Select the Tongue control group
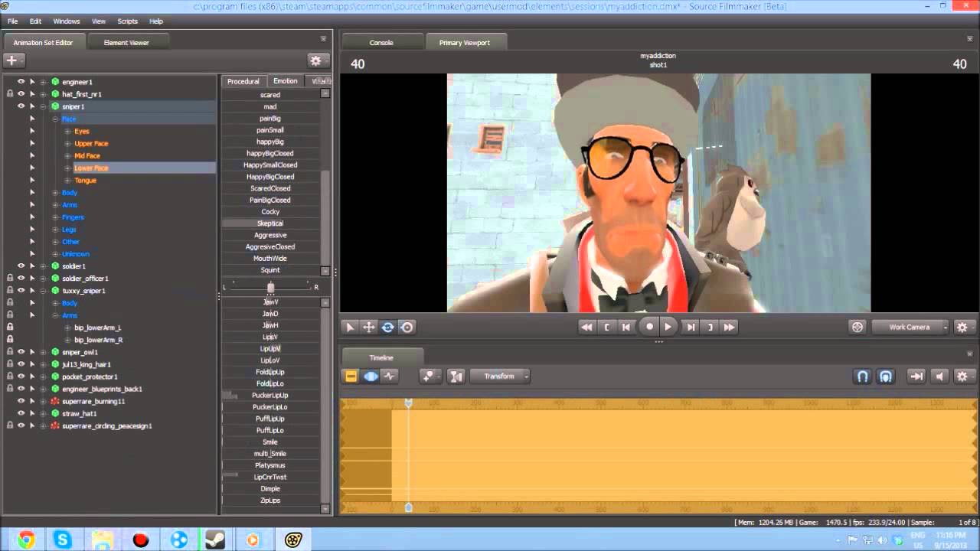 [x=85, y=181]
